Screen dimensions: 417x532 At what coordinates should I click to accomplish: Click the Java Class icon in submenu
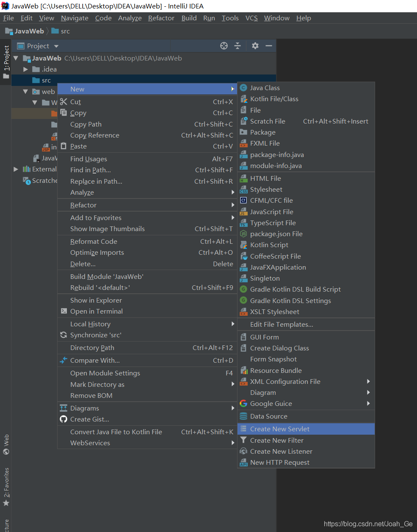click(243, 88)
